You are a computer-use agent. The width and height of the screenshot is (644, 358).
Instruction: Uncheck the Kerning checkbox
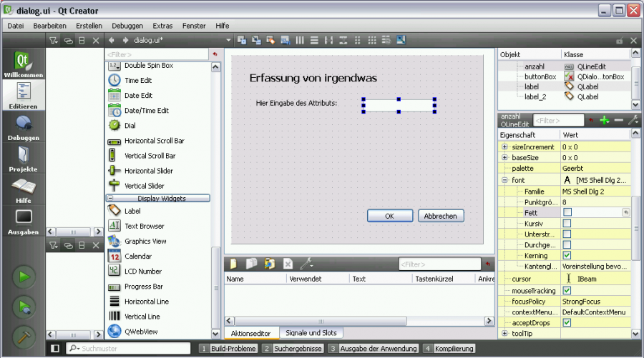pyautogui.click(x=567, y=255)
